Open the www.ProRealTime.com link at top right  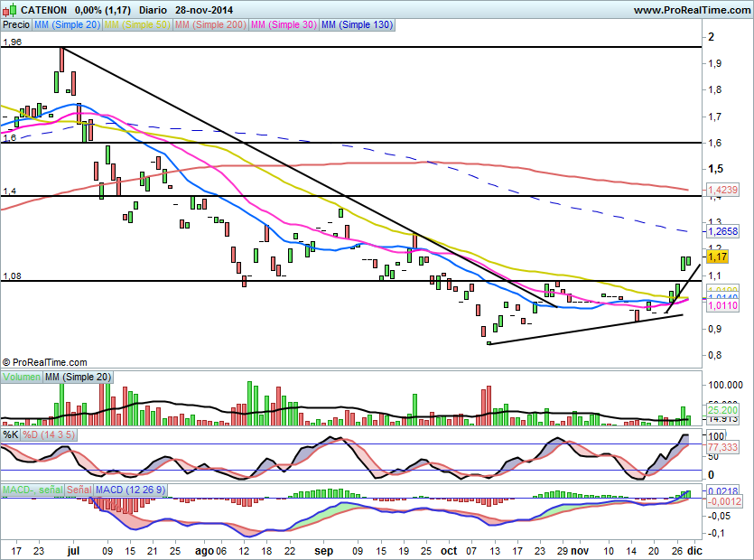[x=691, y=10]
